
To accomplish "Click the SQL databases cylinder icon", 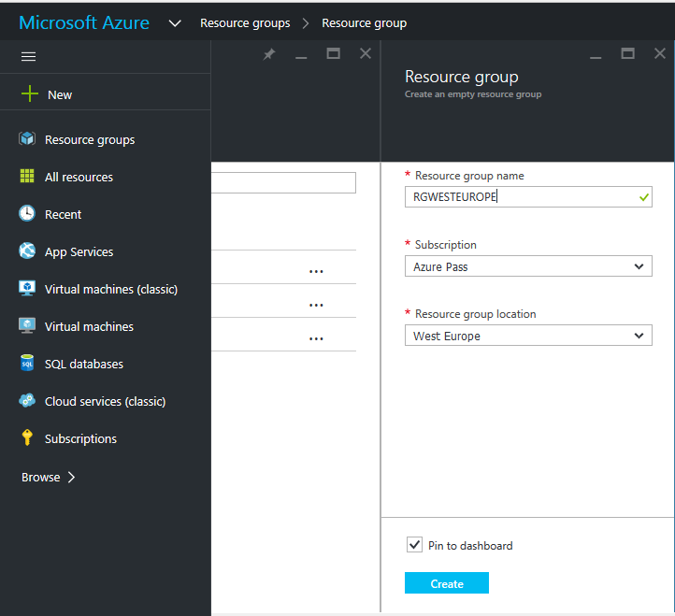I will click(27, 363).
